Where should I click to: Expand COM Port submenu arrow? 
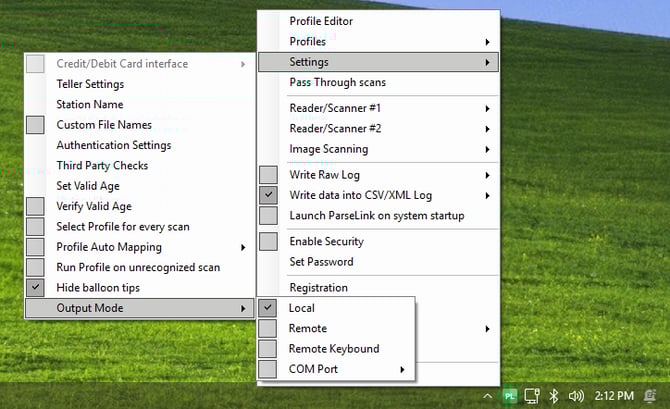402,370
